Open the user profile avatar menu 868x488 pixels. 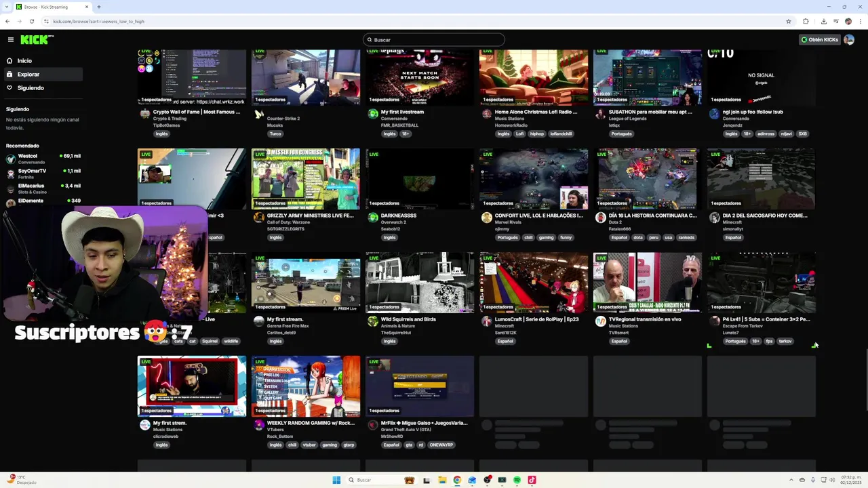[x=848, y=40]
